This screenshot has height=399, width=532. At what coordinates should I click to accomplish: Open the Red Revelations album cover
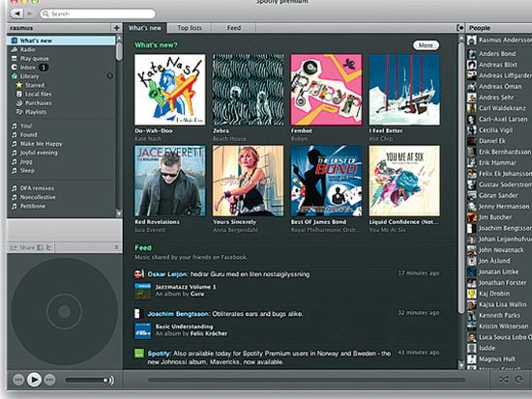[170, 181]
